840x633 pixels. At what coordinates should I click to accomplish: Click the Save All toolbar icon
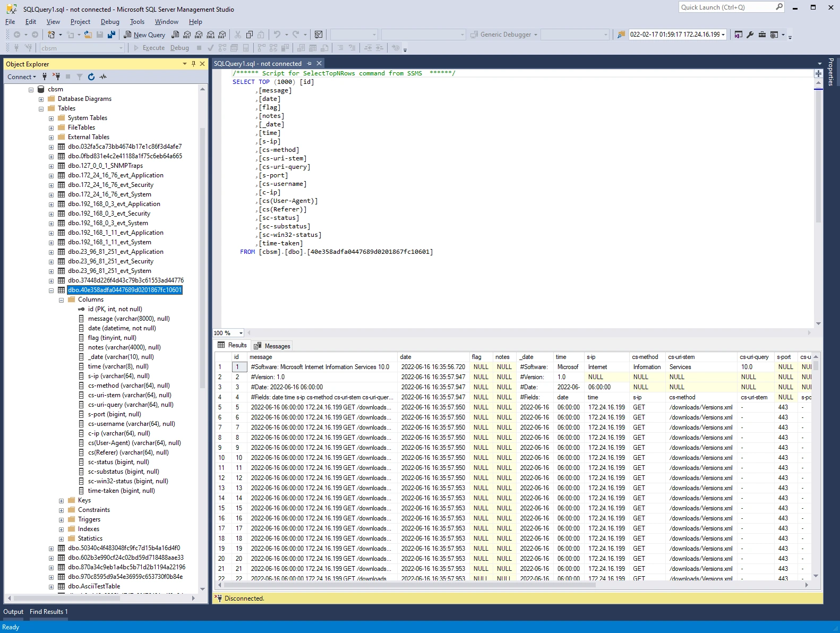(x=111, y=35)
